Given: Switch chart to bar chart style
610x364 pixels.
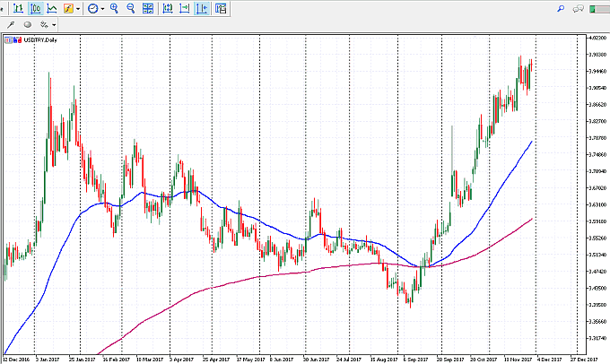Looking at the screenshot, I should (x=18, y=8).
